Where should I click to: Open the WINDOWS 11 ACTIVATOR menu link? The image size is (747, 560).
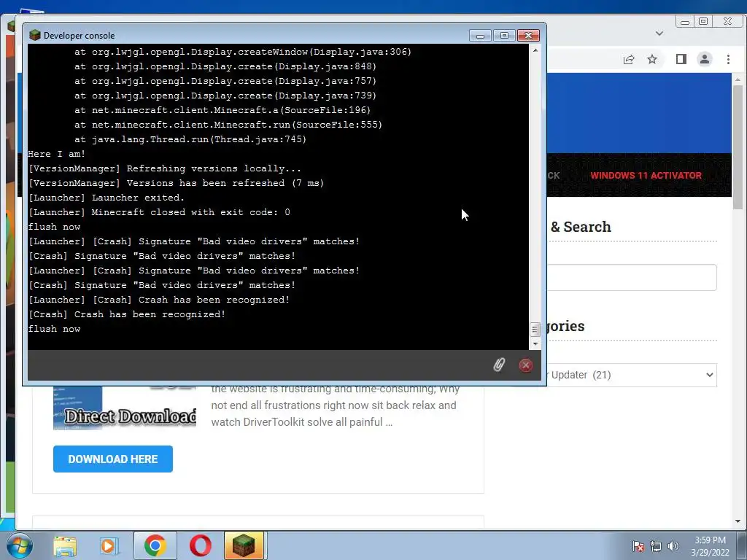(646, 175)
